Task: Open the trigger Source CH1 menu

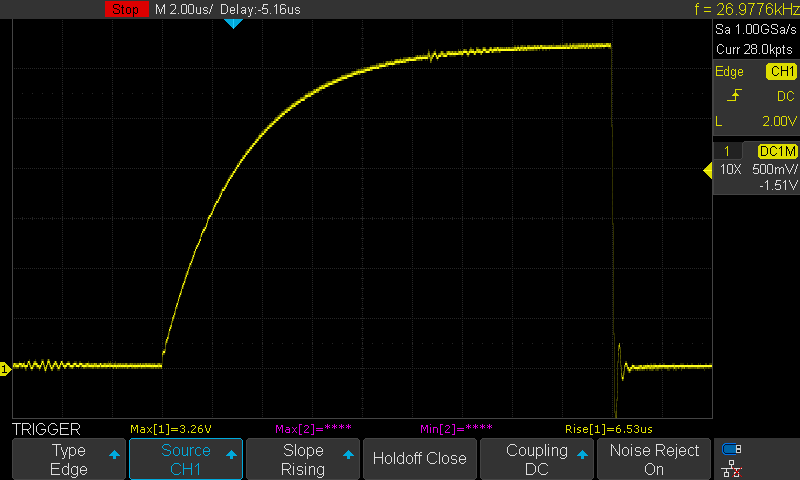Action: [x=186, y=459]
